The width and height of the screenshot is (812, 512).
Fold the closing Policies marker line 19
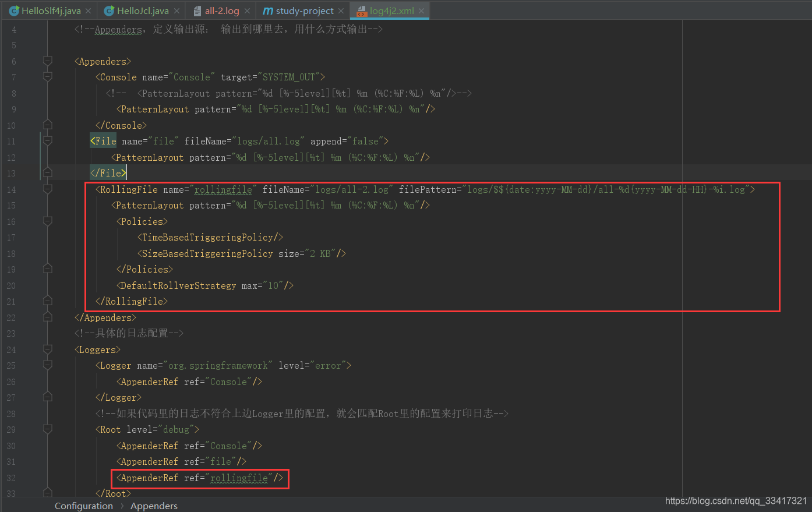(48, 269)
